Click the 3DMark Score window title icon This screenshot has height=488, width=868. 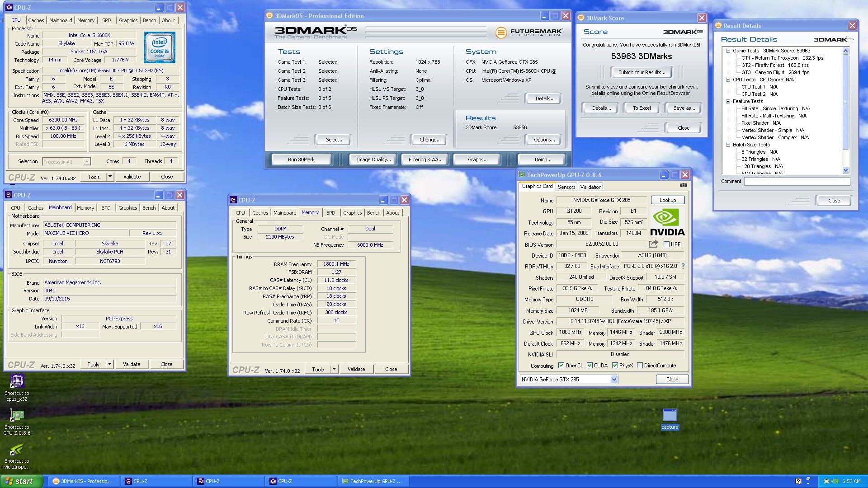tap(581, 18)
